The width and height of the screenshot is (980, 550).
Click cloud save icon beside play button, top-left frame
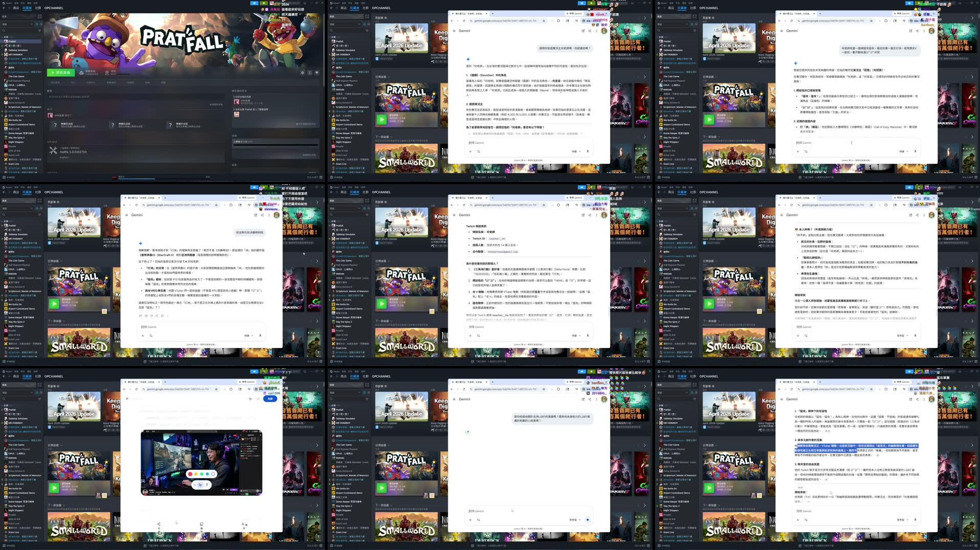click(x=81, y=73)
